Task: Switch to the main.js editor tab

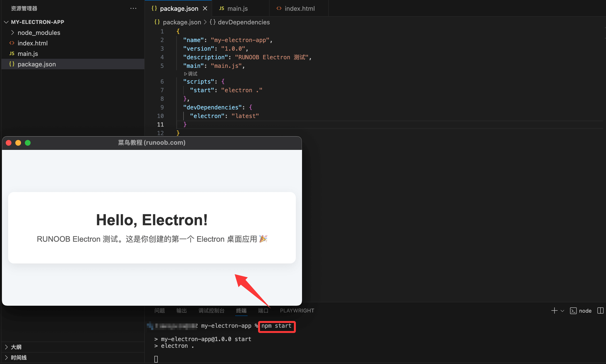Action: click(x=237, y=9)
